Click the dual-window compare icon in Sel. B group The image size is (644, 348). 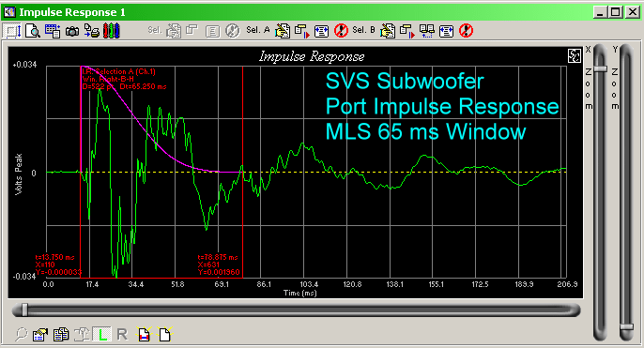(427, 31)
